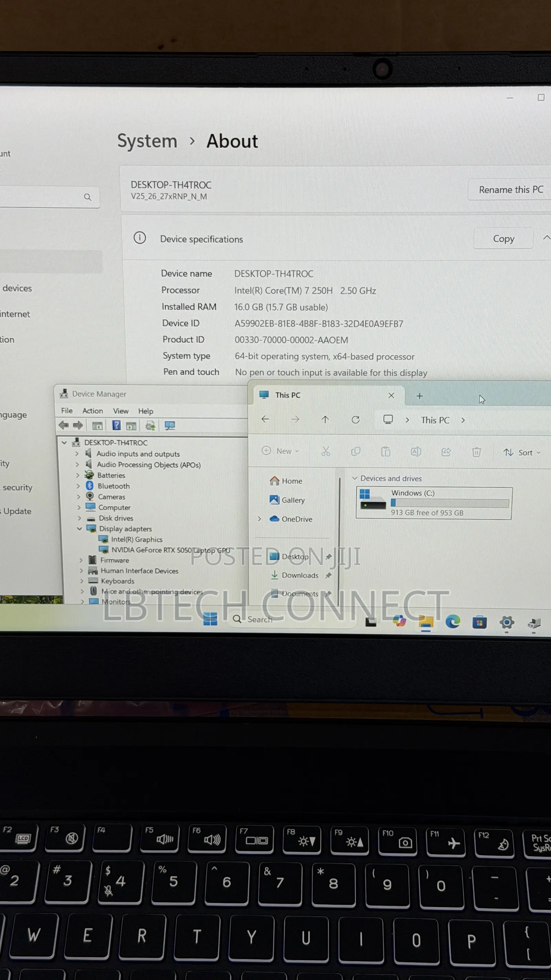Click This PC in the address bar
This screenshot has width=551, height=980.
click(x=435, y=420)
